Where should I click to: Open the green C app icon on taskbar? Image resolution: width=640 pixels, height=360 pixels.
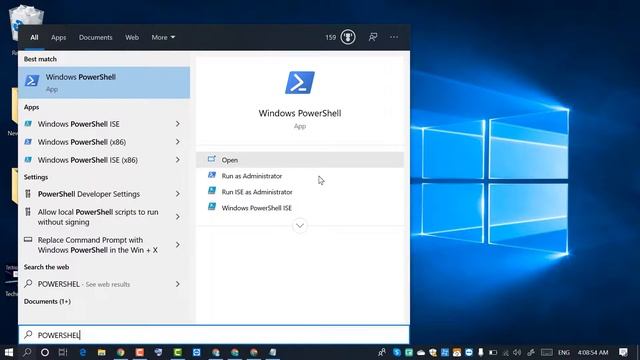tap(178, 352)
